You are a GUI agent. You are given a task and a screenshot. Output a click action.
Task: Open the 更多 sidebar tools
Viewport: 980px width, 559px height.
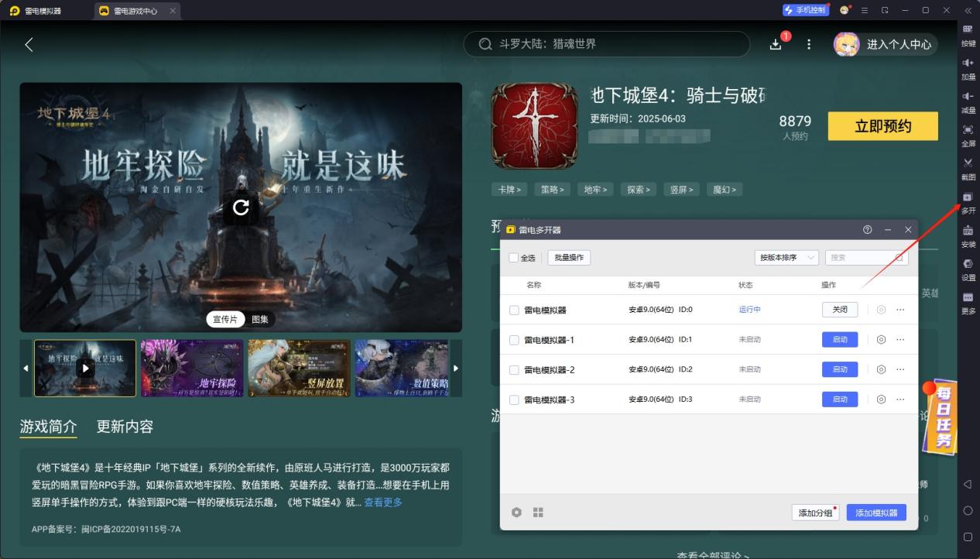click(968, 303)
